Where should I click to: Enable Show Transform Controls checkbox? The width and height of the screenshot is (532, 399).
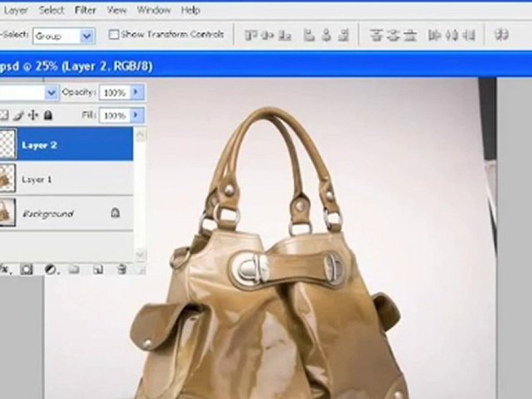pyautogui.click(x=114, y=34)
